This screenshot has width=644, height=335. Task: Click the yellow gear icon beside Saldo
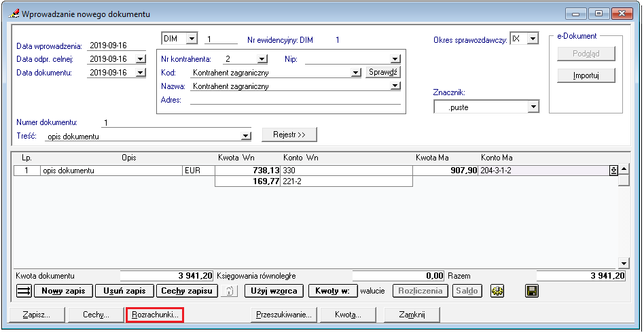tap(497, 291)
